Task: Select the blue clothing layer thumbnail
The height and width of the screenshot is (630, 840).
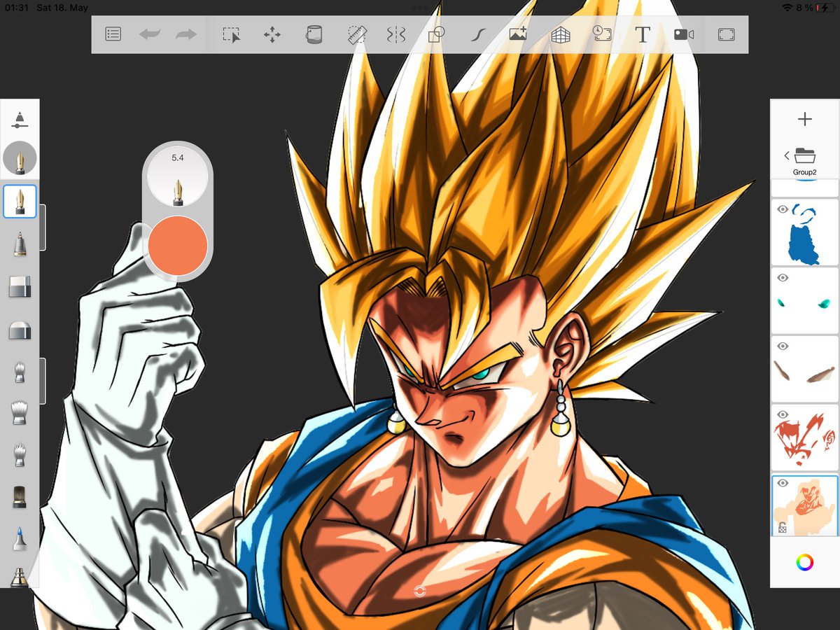Action: (805, 232)
